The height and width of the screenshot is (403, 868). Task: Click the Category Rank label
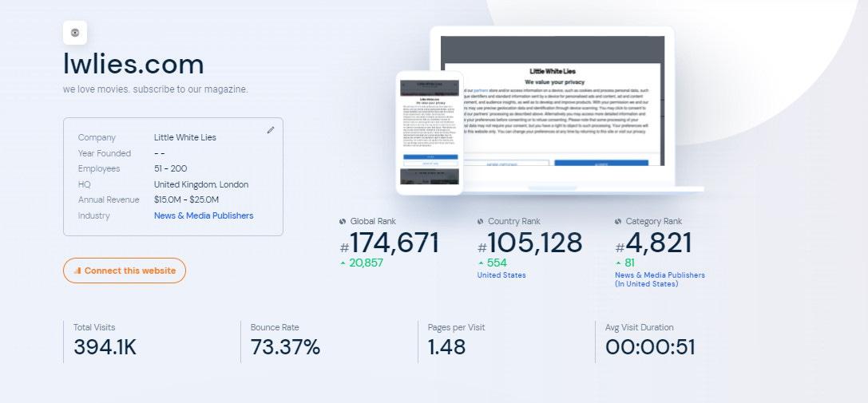tap(654, 221)
